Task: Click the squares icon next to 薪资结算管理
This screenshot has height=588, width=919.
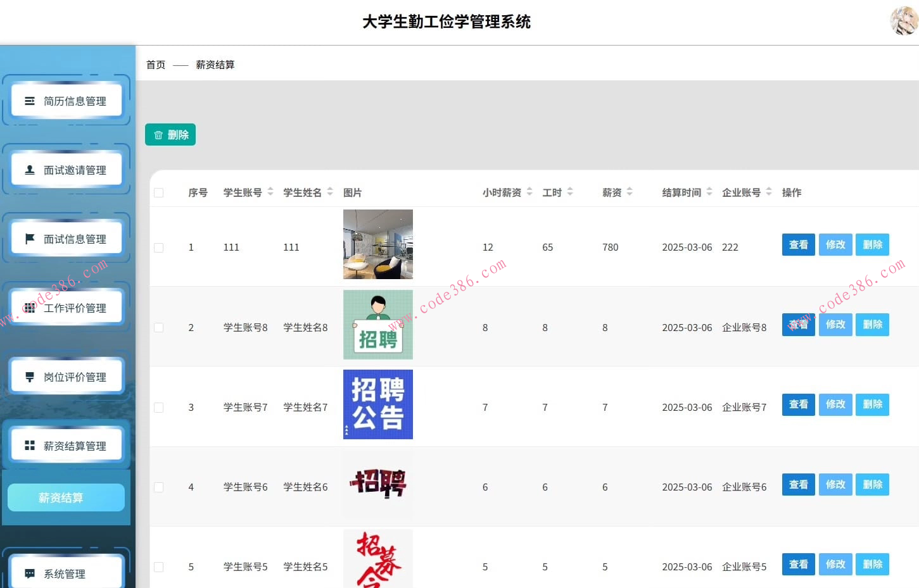Action: (x=29, y=445)
